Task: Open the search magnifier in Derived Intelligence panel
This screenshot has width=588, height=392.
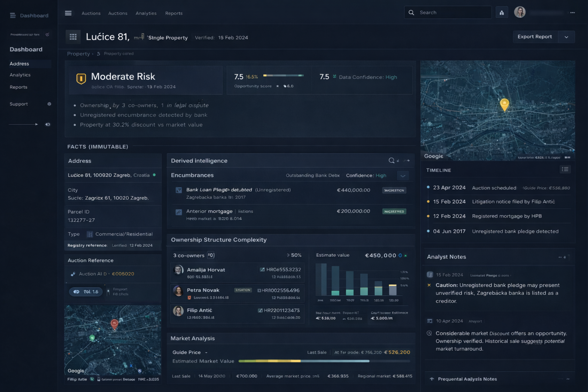Action: [391, 161]
